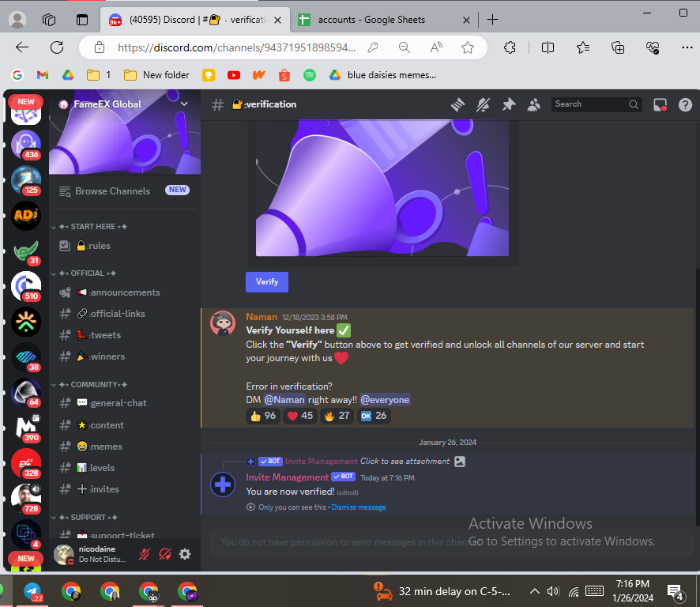The height and width of the screenshot is (607, 700).
Task: Click the heart reaction with 45
Action: (300, 416)
